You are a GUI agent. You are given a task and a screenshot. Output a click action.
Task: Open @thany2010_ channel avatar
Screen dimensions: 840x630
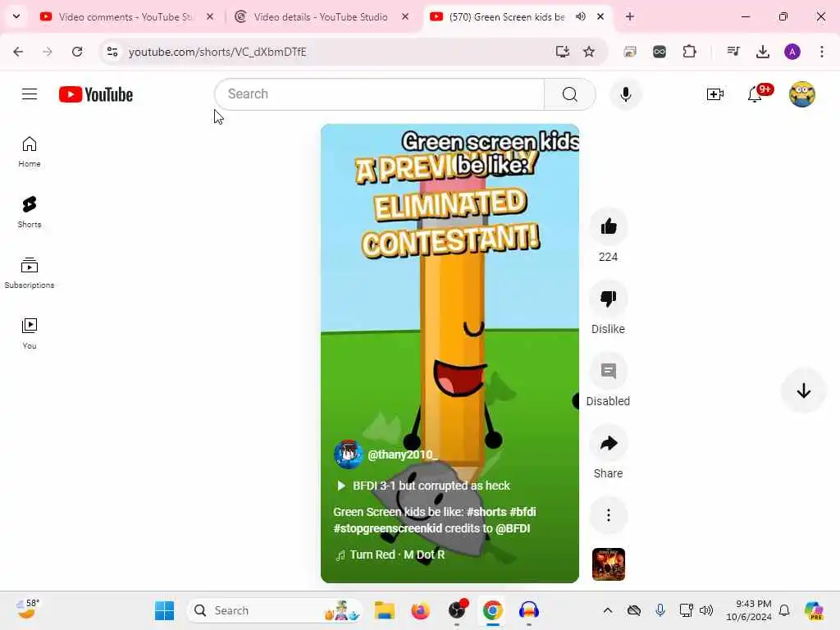pos(348,454)
